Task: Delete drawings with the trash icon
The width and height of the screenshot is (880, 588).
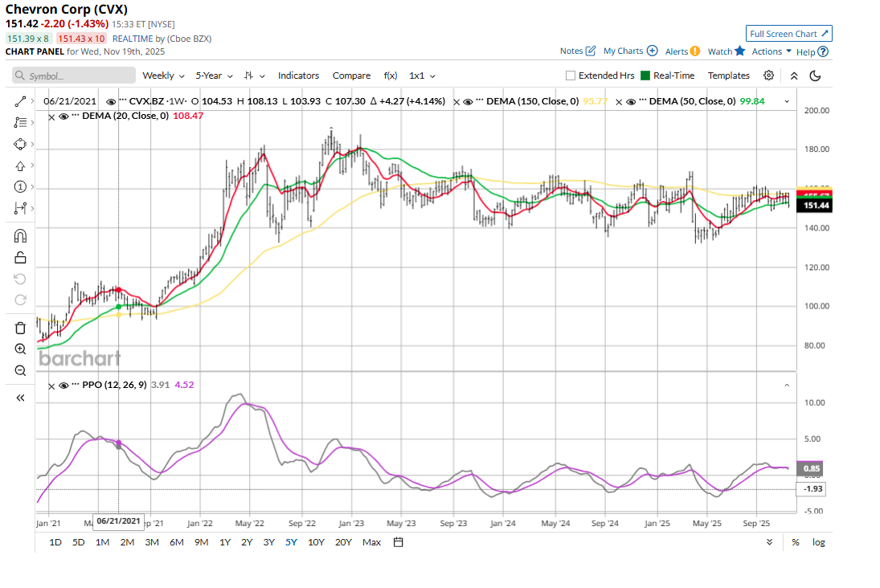Action: tap(20, 328)
